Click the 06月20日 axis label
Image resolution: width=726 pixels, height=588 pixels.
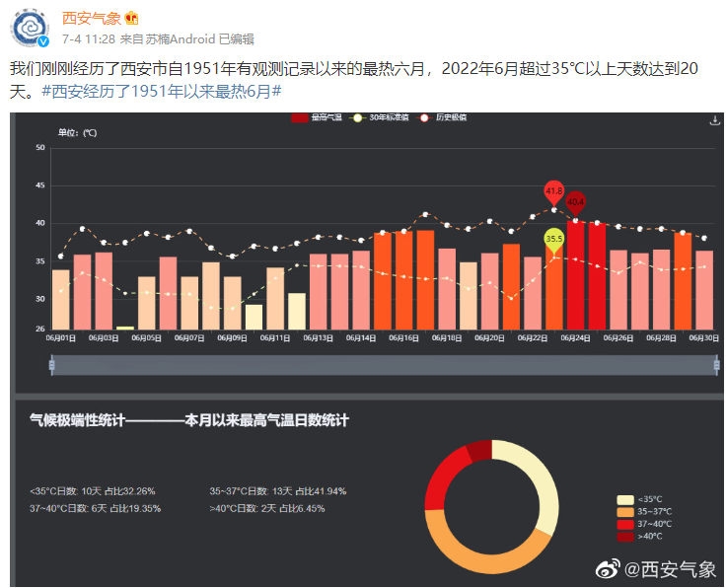coord(489,338)
